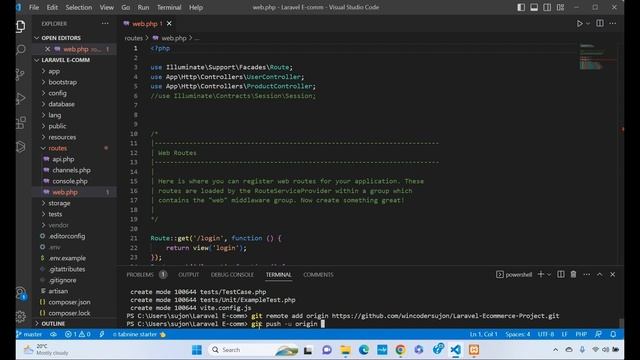Open the Edit menu

pos(52,7)
